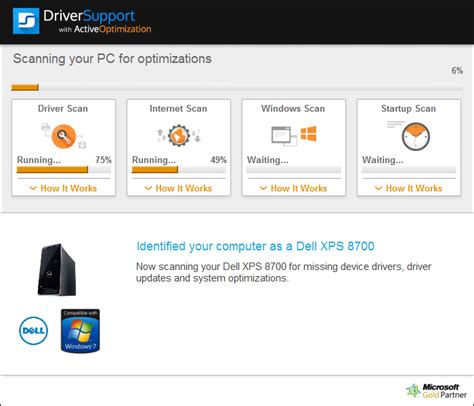Image resolution: width=474 pixels, height=406 pixels.
Task: Click the Internet Scan progress bar
Action: (x=179, y=170)
